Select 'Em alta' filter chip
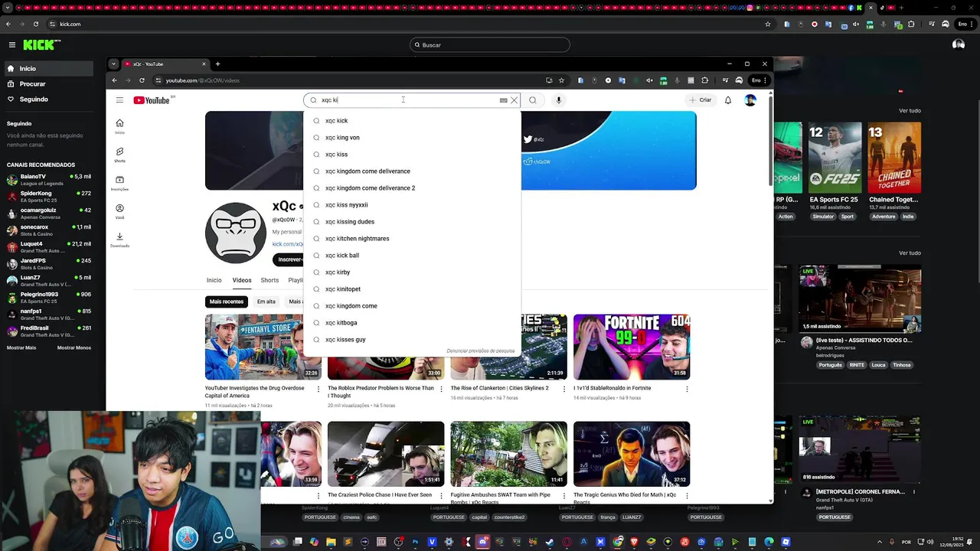The image size is (980, 551). click(x=266, y=302)
